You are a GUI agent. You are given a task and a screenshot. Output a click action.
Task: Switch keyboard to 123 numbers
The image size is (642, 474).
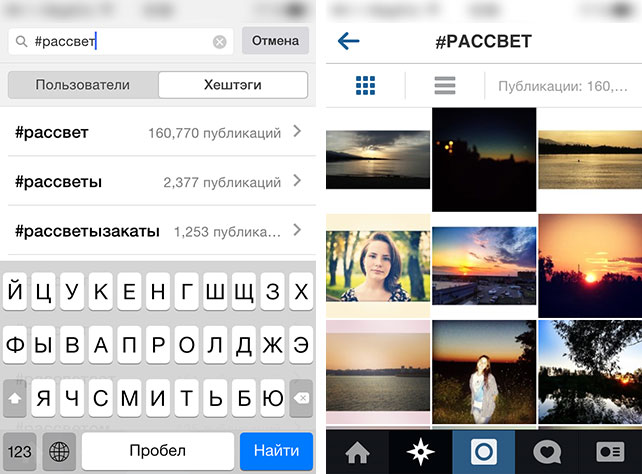tap(19, 451)
